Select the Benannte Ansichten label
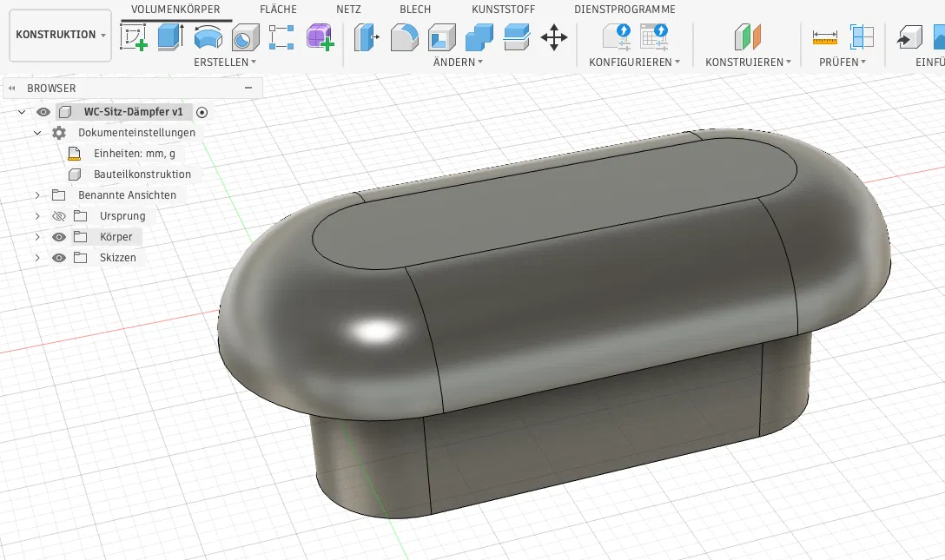This screenshot has width=945, height=560. (x=127, y=195)
